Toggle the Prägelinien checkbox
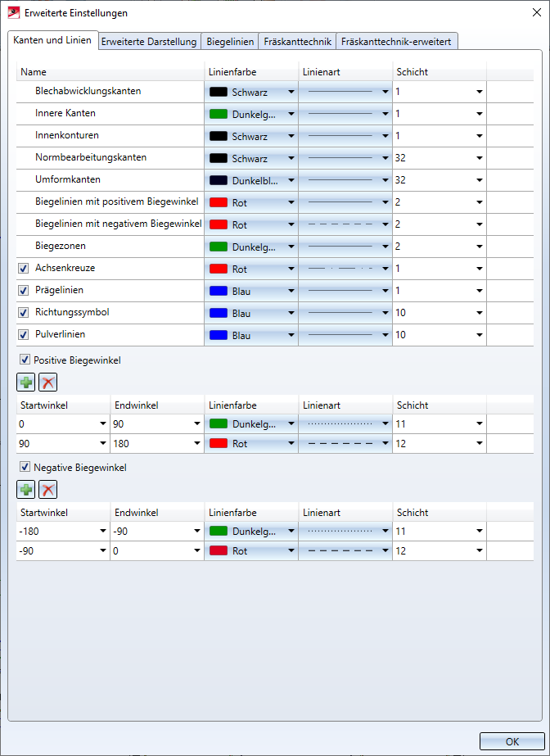 [x=23, y=290]
